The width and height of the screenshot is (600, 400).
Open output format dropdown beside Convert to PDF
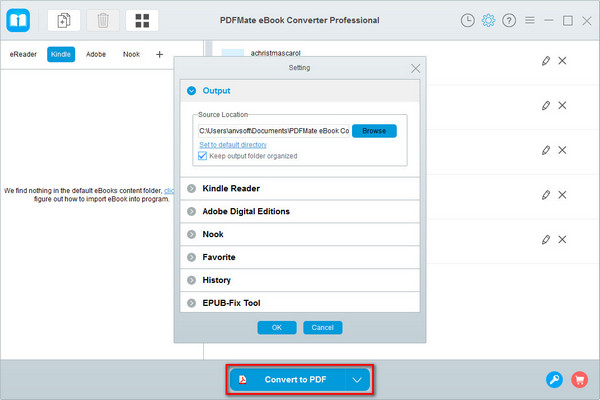(357, 380)
